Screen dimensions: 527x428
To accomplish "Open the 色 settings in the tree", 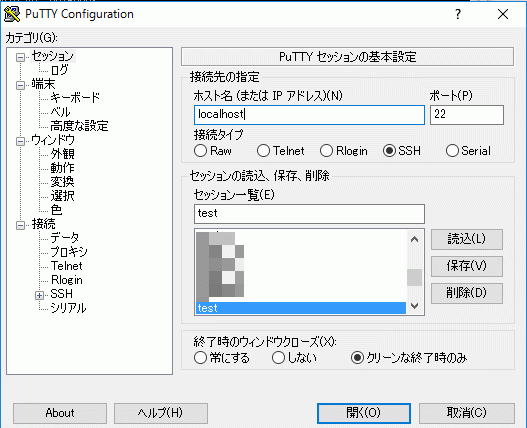I will tap(56, 210).
